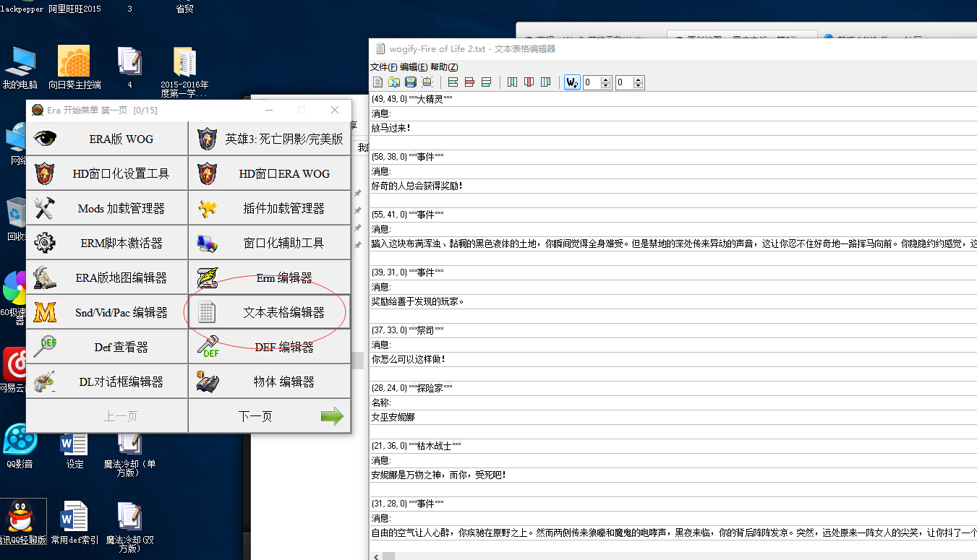Screen dimensions: 977x560
Task: Select 魔法冷却(双方版) desktop file
Action: pyautogui.click(x=129, y=527)
